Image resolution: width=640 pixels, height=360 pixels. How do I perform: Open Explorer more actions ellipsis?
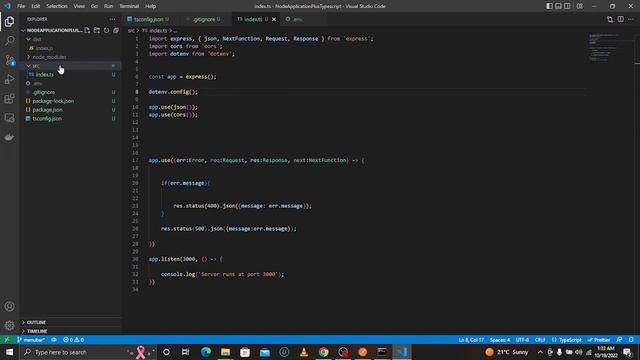(x=112, y=19)
